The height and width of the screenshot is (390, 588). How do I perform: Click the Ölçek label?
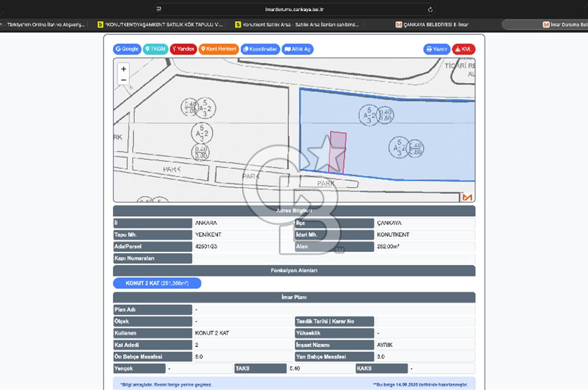(x=153, y=321)
